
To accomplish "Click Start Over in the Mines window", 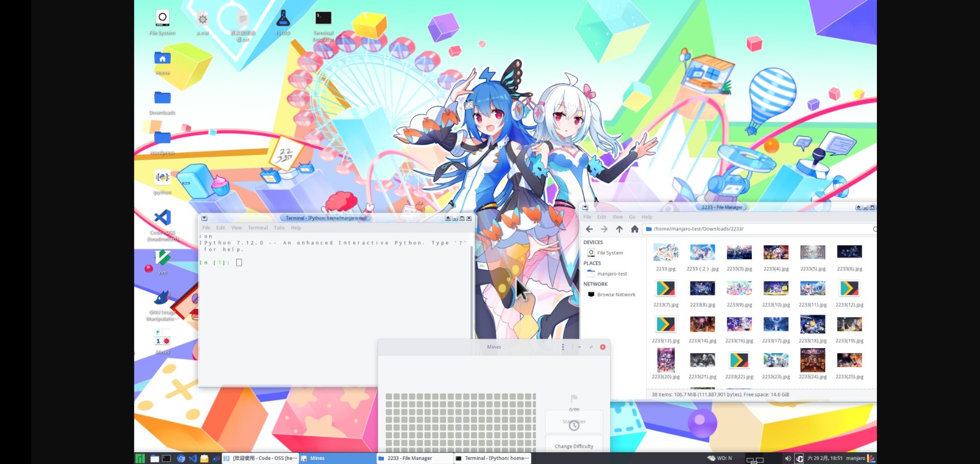I will [x=574, y=422].
